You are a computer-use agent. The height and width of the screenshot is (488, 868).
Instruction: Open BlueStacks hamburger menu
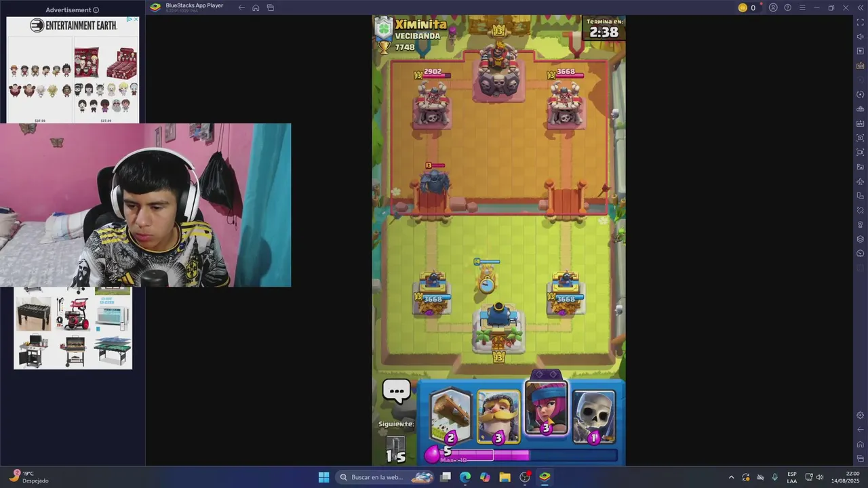(x=802, y=7)
